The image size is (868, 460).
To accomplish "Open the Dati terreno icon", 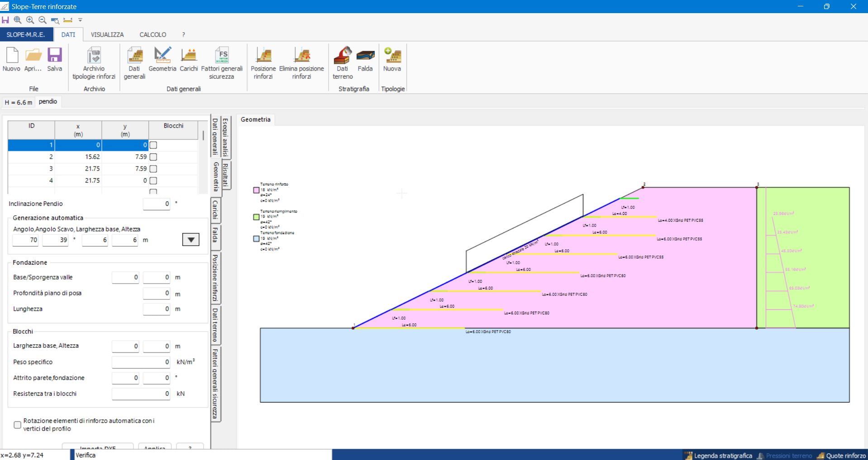I will click(x=343, y=56).
